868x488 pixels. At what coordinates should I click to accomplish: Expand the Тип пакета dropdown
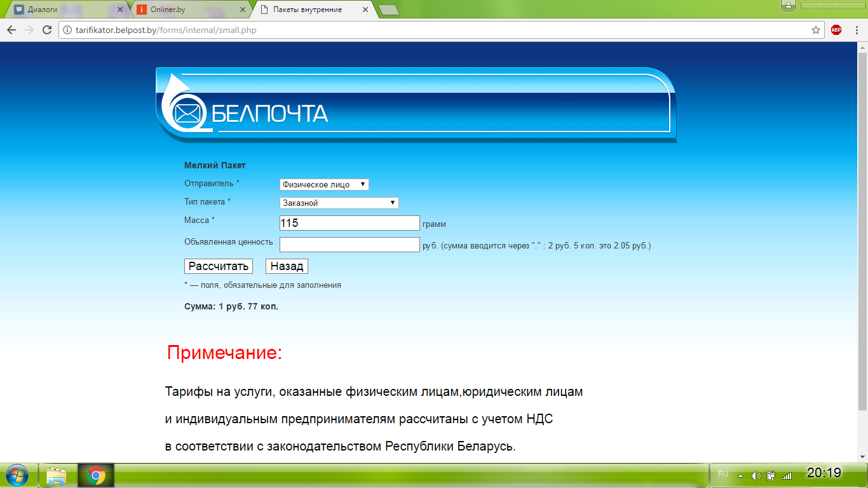tap(339, 203)
